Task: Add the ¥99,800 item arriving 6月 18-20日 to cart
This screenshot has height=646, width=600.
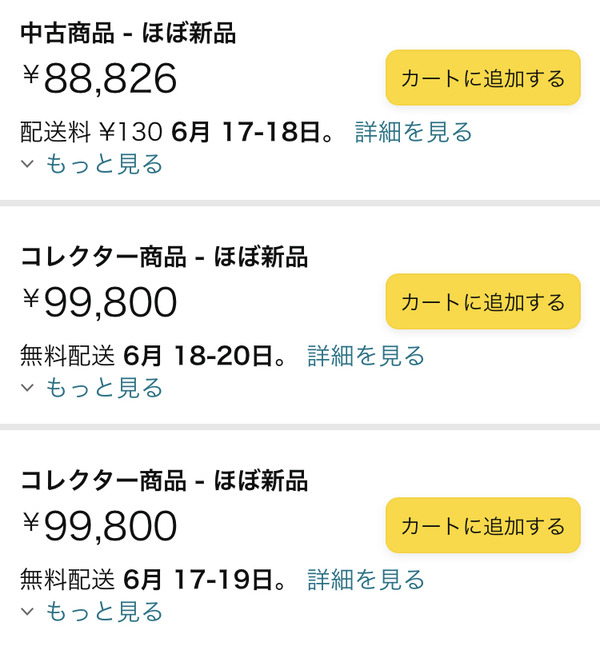Action: 483,301
